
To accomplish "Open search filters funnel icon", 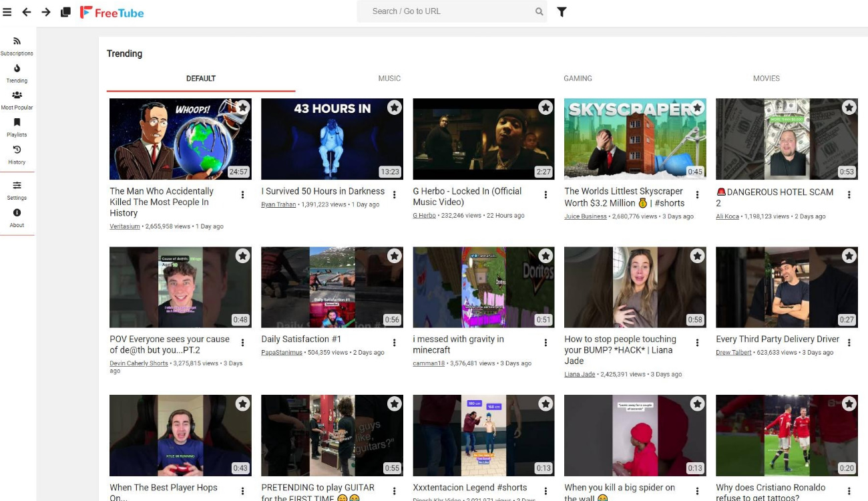I will [562, 11].
